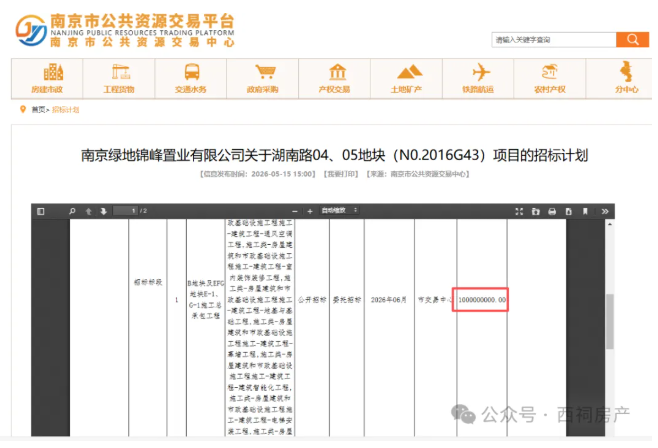Open the auto zoom level dropdown

(x=339, y=210)
